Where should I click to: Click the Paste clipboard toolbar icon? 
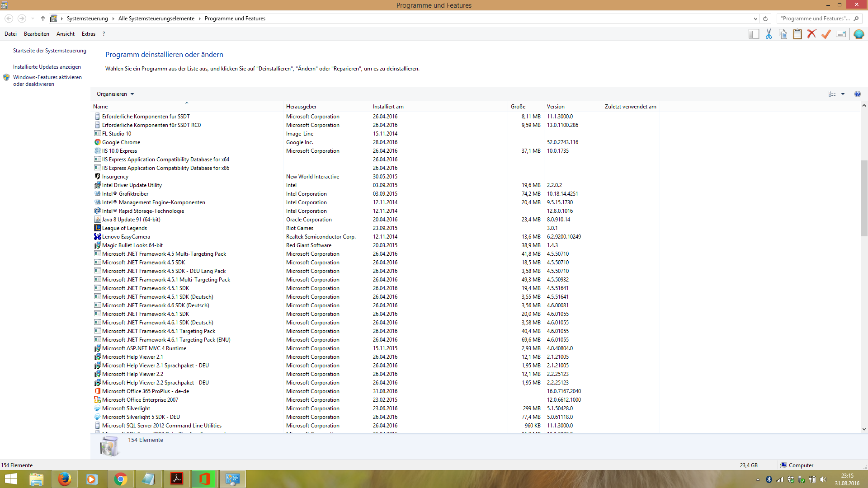pyautogui.click(x=797, y=34)
